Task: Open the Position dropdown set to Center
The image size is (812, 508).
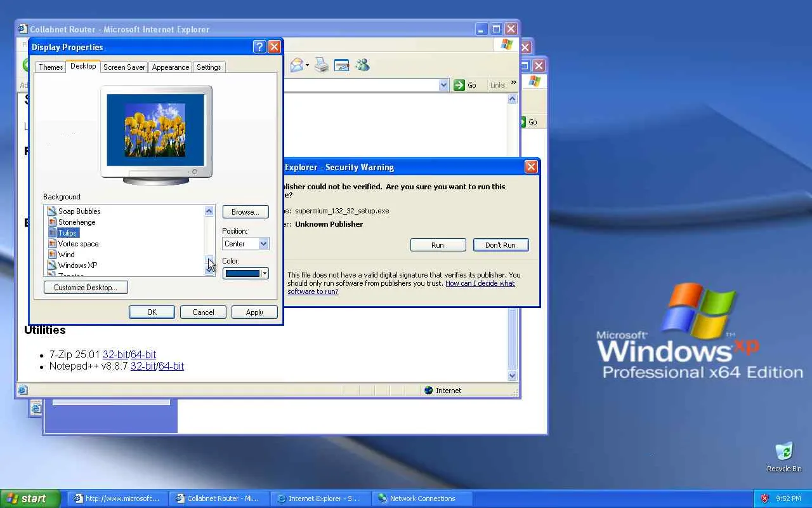Action: (x=246, y=244)
